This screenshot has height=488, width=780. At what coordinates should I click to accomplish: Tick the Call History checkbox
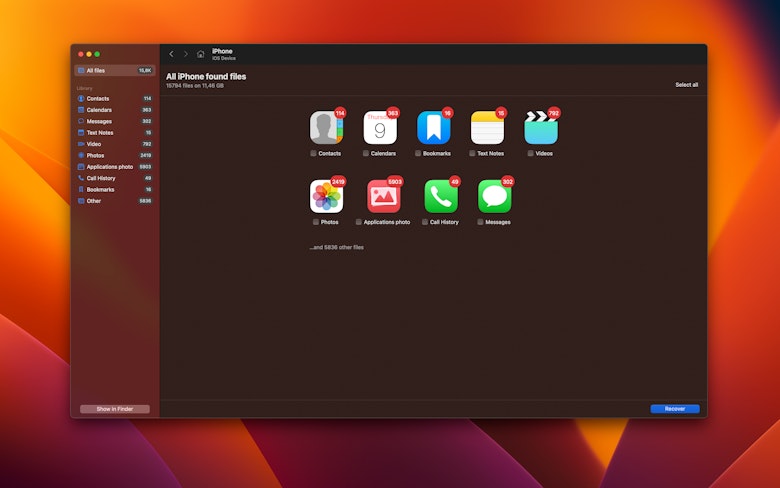point(425,222)
